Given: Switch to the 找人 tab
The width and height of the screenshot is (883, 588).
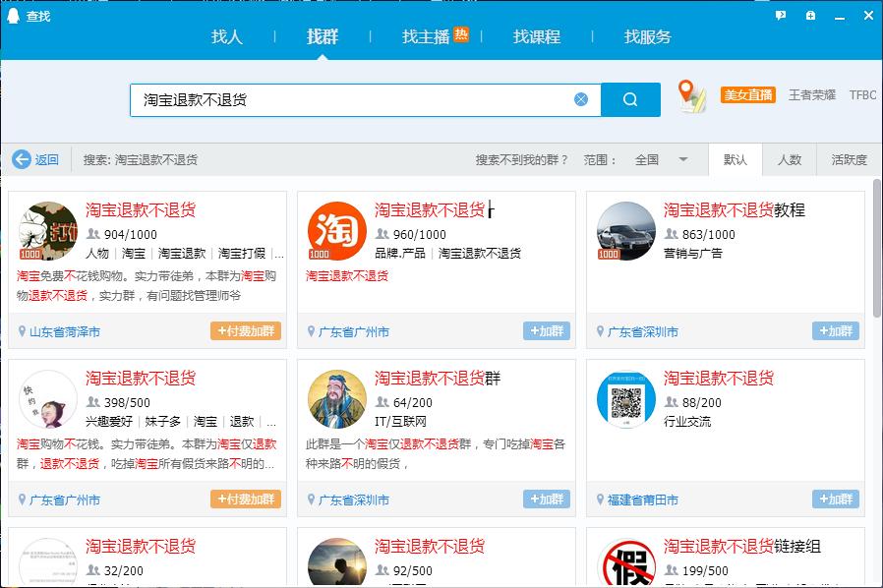Looking at the screenshot, I should (x=227, y=37).
